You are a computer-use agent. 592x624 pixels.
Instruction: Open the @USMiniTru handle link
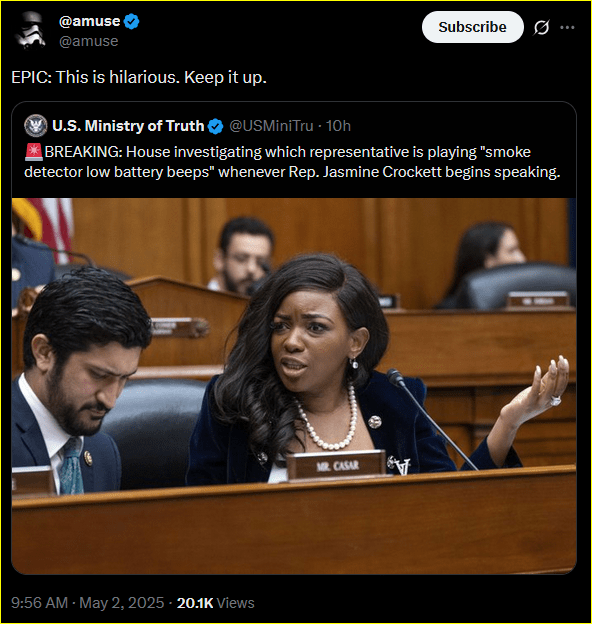(271, 126)
